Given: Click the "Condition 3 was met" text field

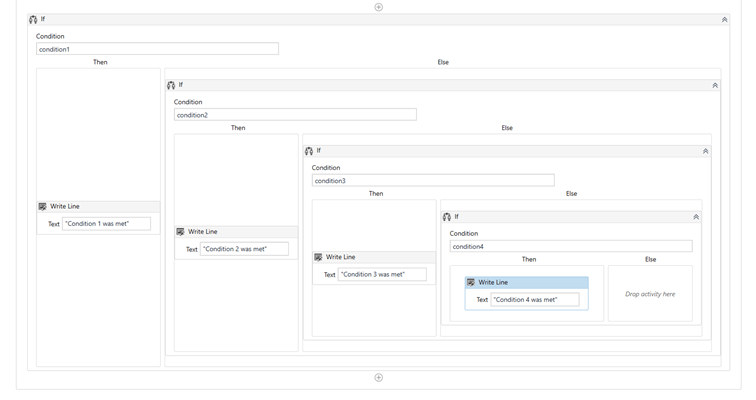Looking at the screenshot, I should click(382, 274).
